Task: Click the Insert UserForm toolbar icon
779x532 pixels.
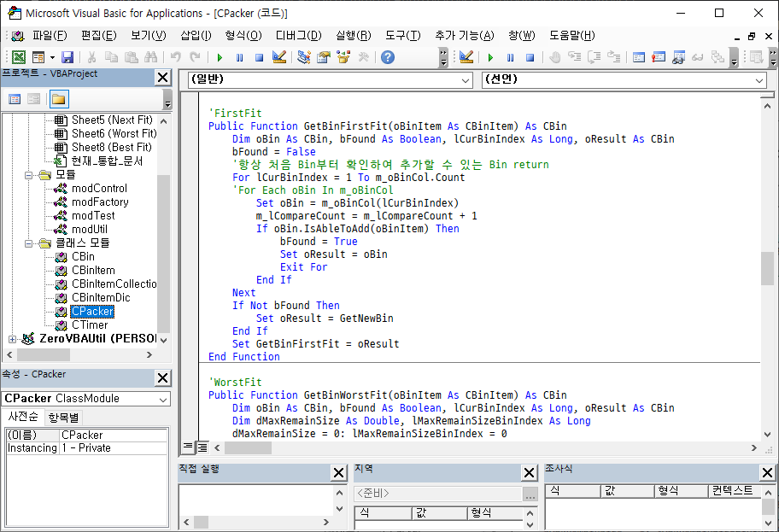Action: 38,57
